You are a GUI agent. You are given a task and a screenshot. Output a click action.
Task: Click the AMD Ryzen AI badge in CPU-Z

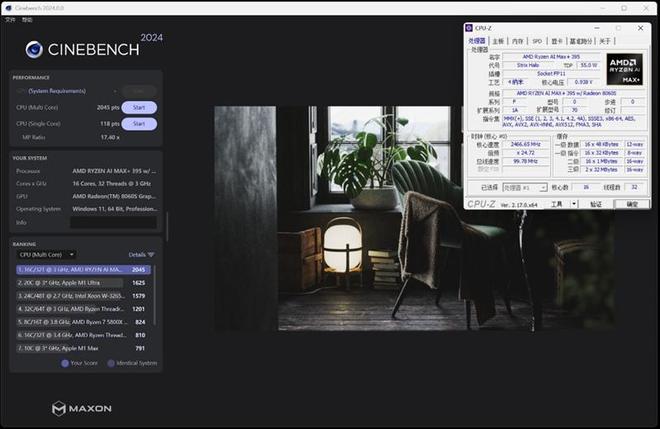623,68
